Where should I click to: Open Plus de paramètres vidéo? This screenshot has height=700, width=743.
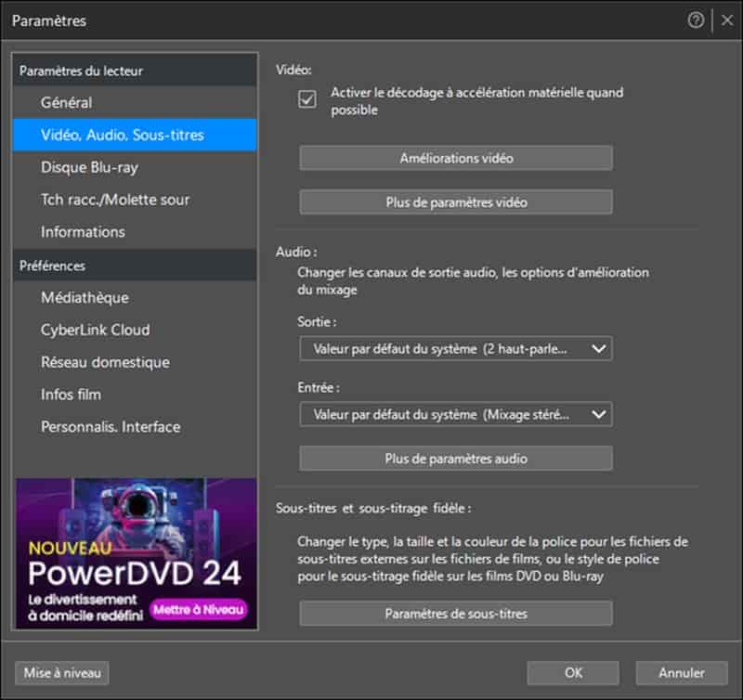click(x=455, y=201)
